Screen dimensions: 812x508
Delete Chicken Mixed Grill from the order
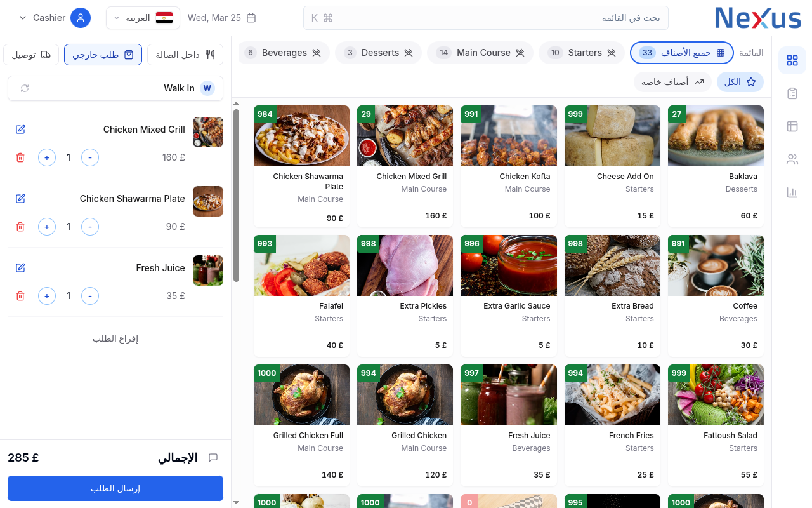pyautogui.click(x=20, y=157)
